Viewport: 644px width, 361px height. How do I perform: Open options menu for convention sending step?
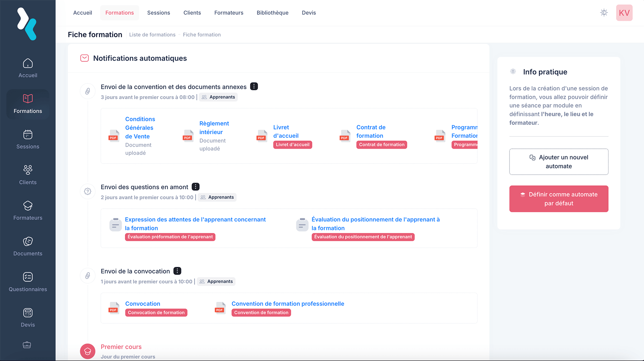click(x=254, y=87)
